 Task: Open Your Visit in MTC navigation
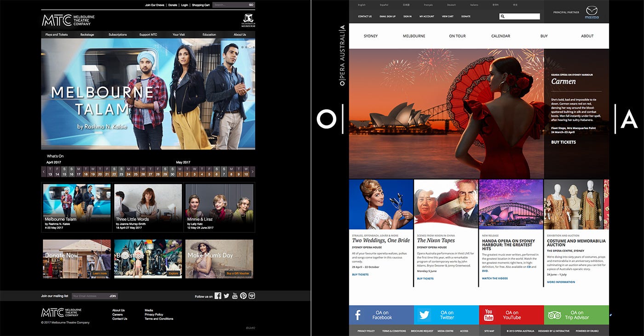point(178,34)
